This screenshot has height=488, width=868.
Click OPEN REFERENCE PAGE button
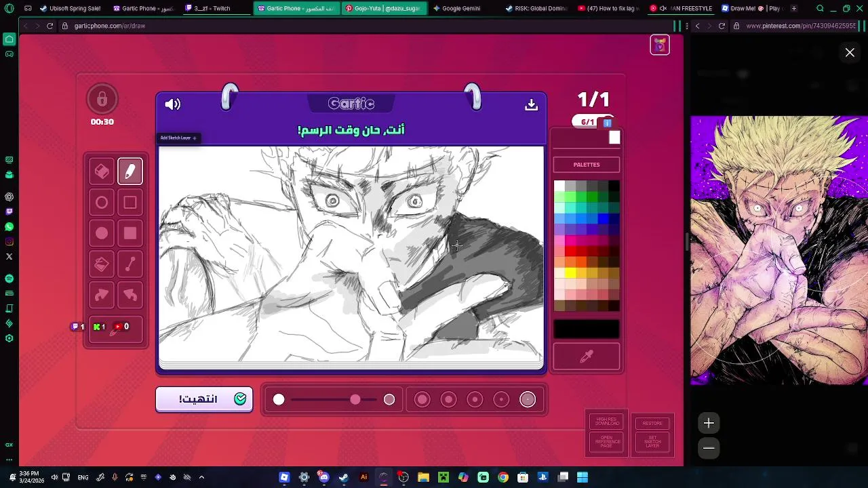pos(608,442)
